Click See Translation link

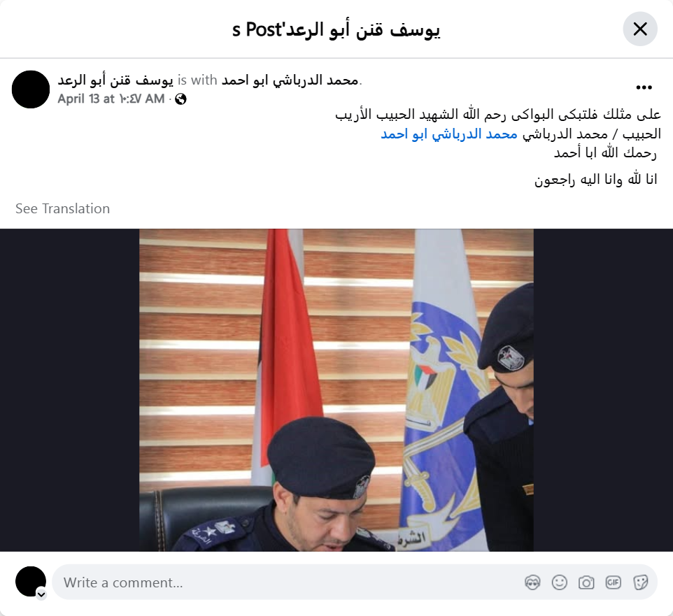(x=63, y=208)
